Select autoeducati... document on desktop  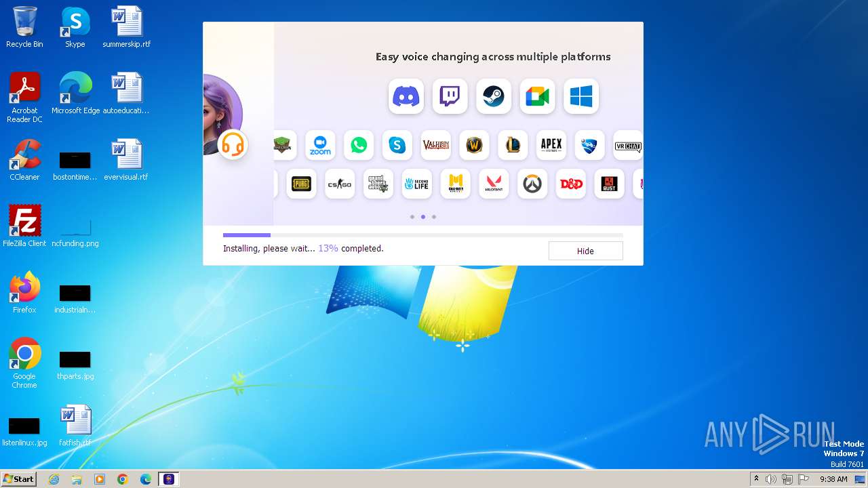click(x=127, y=94)
